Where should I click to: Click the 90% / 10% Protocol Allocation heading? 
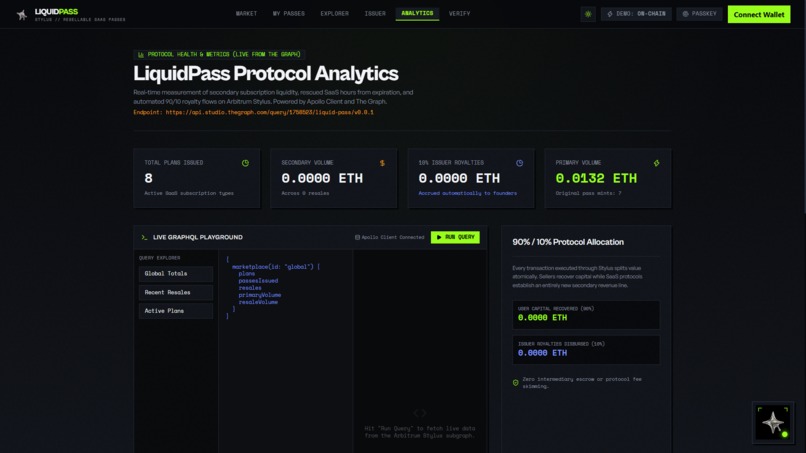pyautogui.click(x=567, y=242)
